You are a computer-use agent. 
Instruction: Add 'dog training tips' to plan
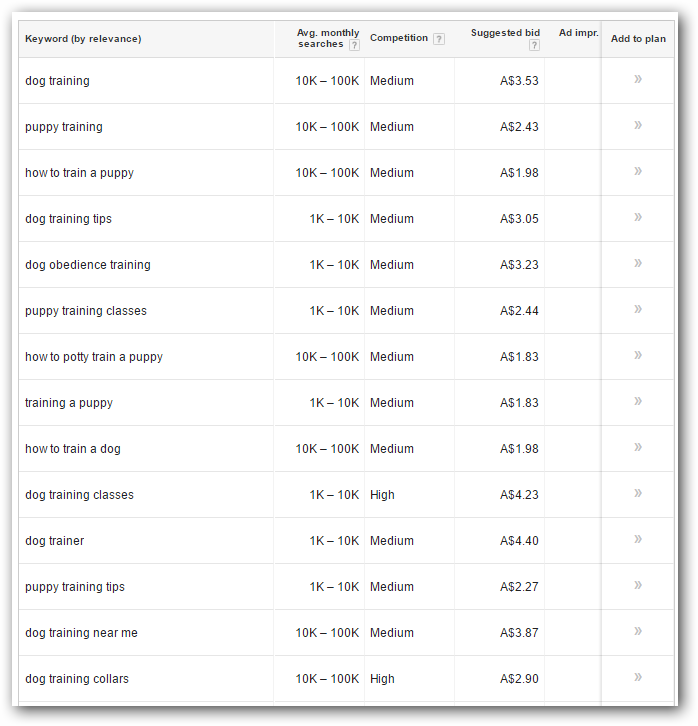[637, 217]
